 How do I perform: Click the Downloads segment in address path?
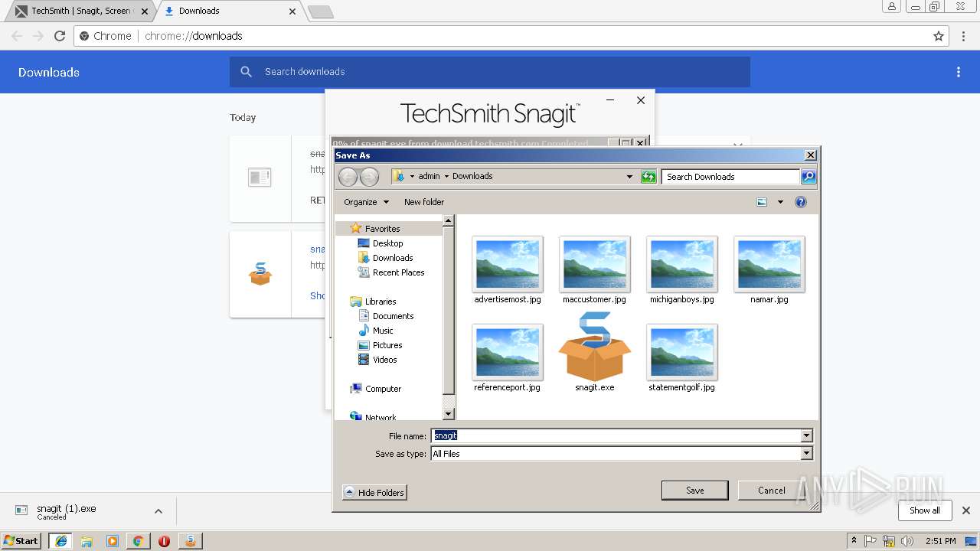472,176
